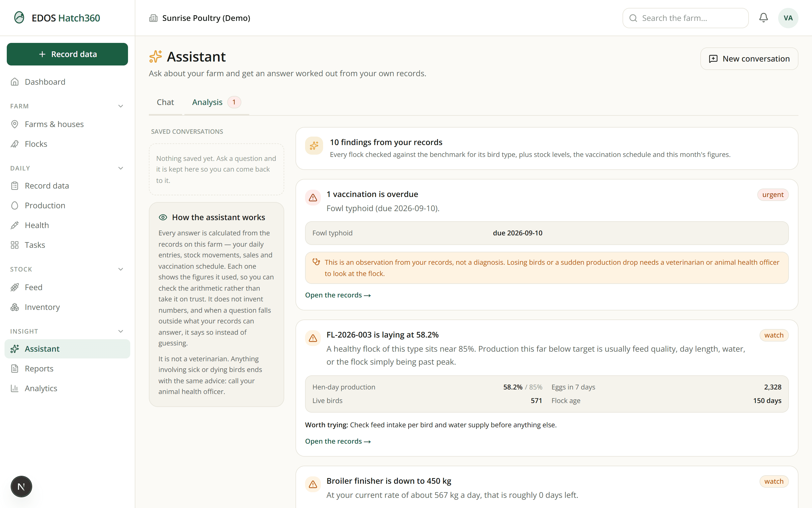812x508 pixels.
Task: Click the stethoscope icon in the observation notice
Action: [316, 262]
